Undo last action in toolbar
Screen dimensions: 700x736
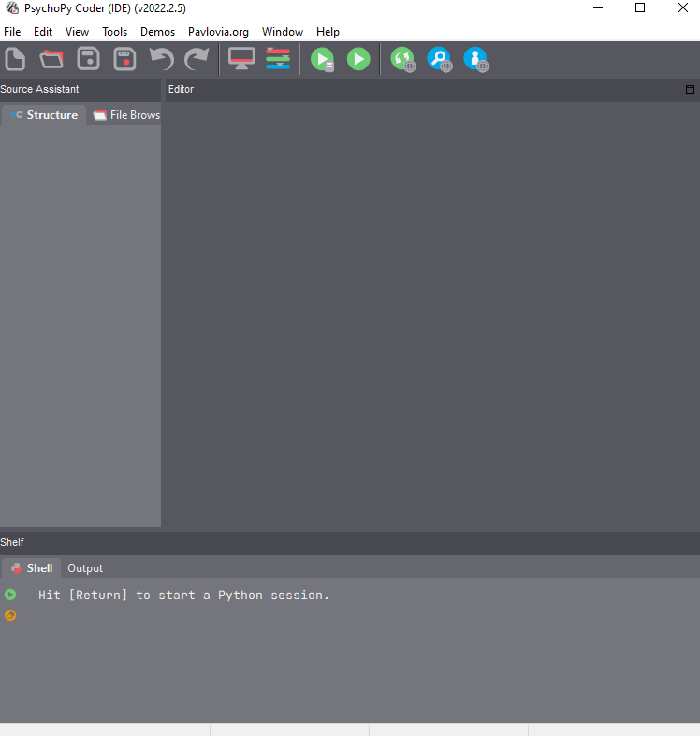(x=161, y=59)
